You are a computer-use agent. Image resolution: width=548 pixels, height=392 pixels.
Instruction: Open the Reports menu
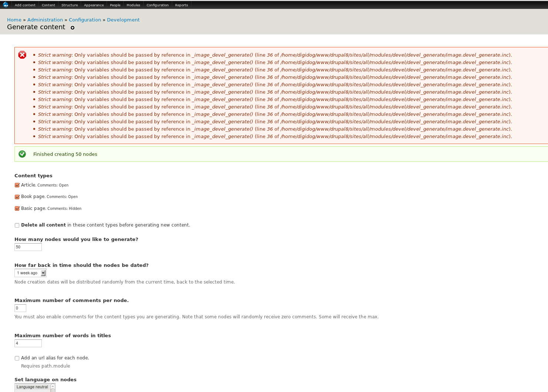181,5
